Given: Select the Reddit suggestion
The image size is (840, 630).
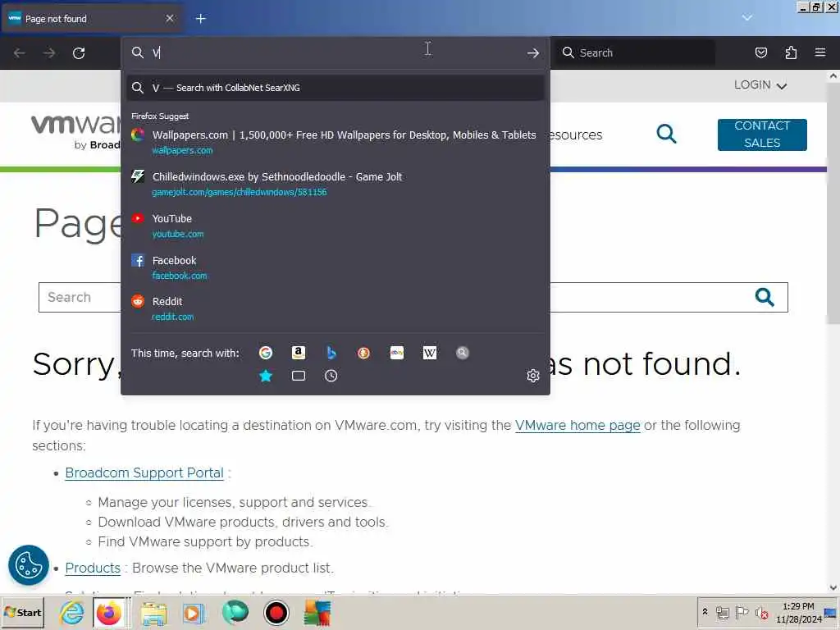Looking at the screenshot, I should (336, 308).
